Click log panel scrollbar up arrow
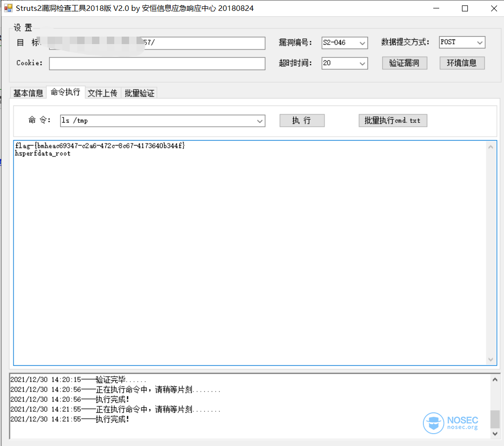The image size is (504, 446). [495, 380]
